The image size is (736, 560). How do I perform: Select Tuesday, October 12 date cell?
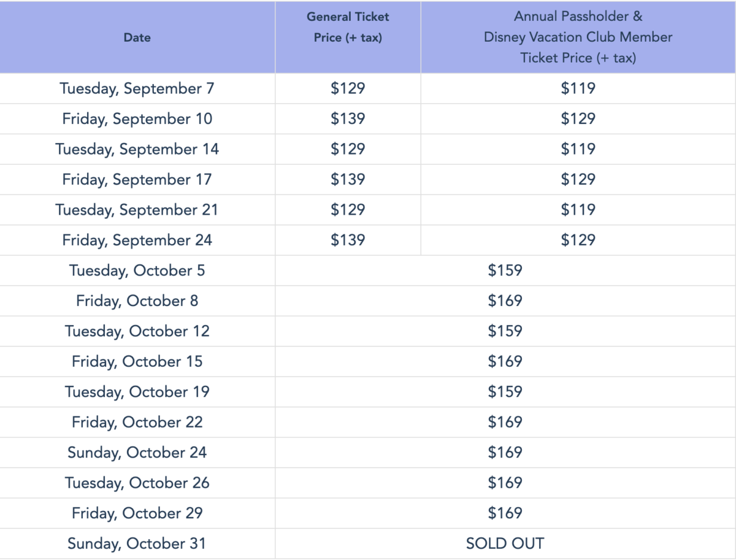tap(137, 331)
